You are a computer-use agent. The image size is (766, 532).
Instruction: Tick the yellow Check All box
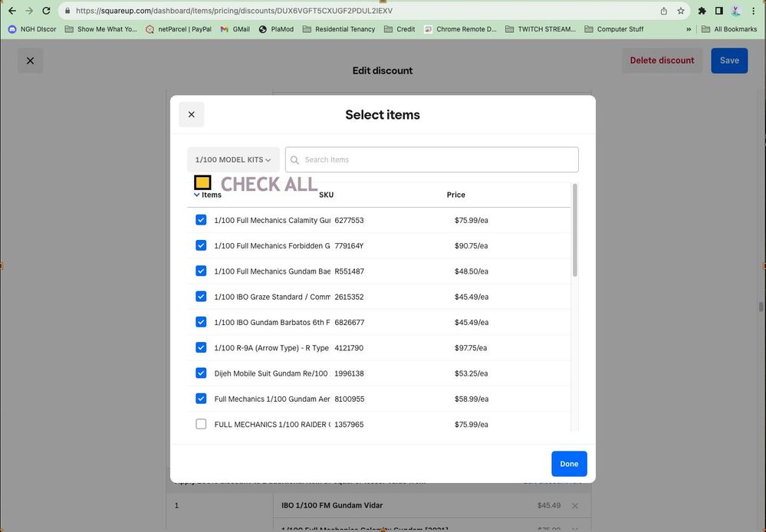[202, 182]
